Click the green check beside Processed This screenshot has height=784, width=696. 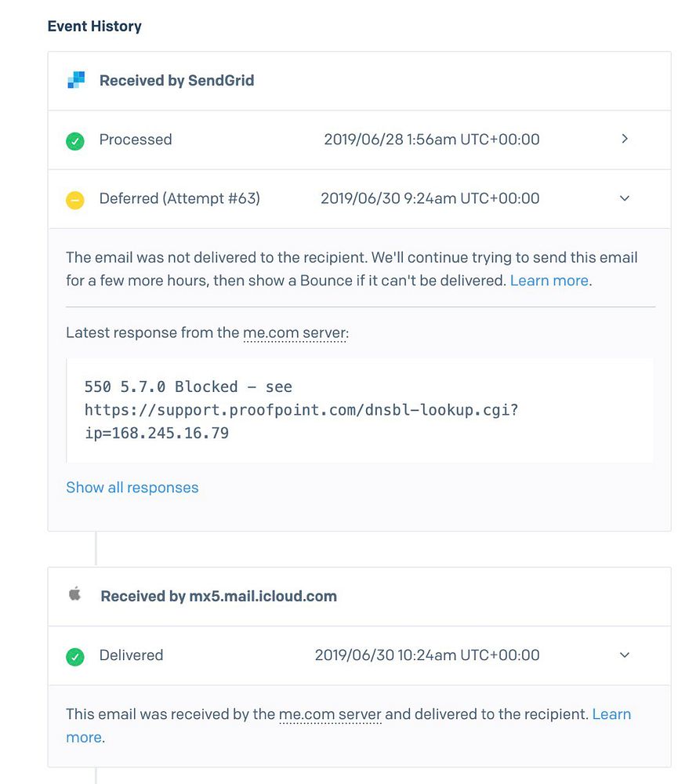click(x=75, y=140)
